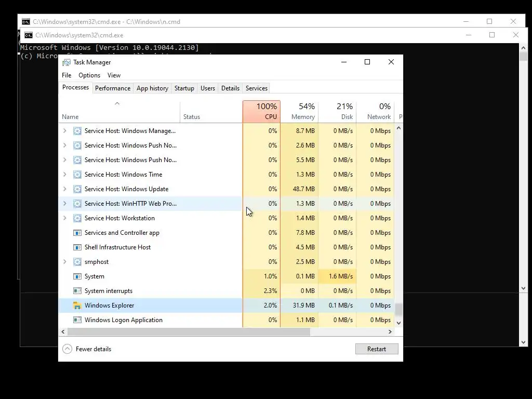Select the System interrupts row
The image size is (532, 399).
coord(227,291)
